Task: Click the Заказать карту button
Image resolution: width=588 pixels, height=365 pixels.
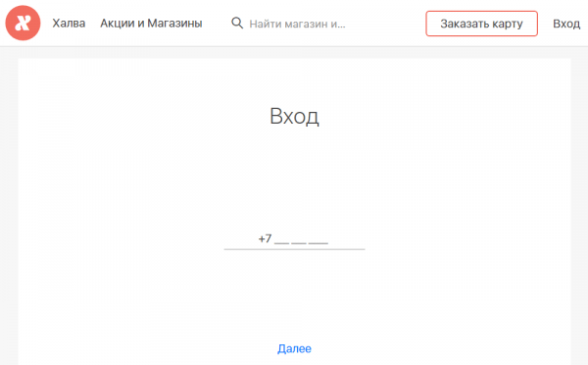Action: tap(481, 24)
